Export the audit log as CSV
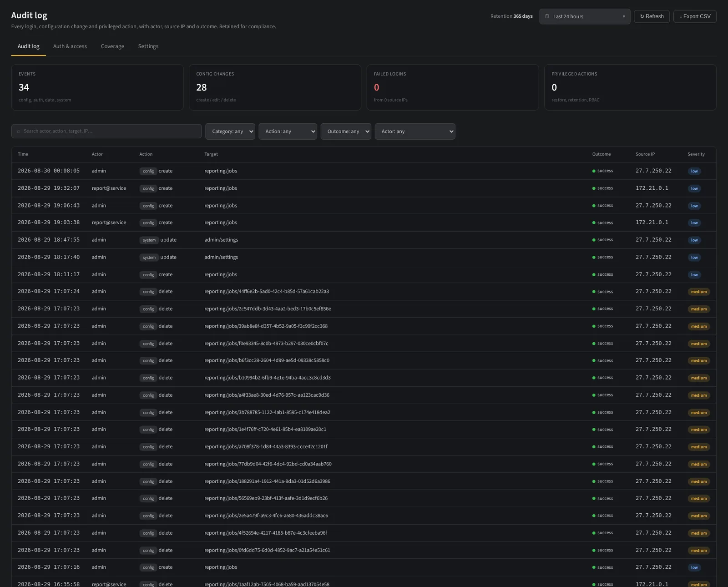 point(695,16)
